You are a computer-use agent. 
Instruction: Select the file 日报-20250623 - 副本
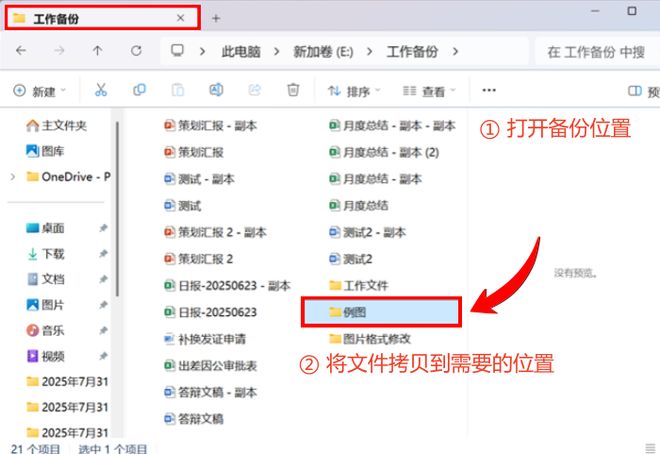point(227,286)
